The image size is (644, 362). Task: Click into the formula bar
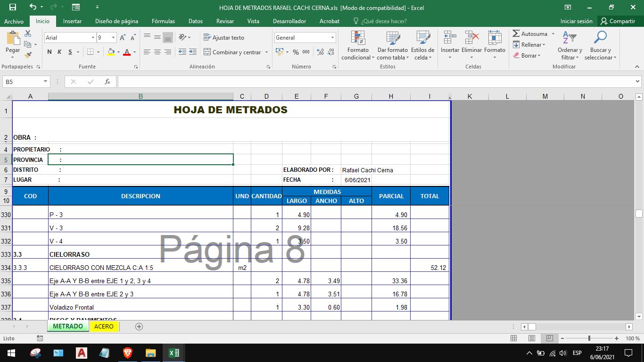[x=375, y=82]
